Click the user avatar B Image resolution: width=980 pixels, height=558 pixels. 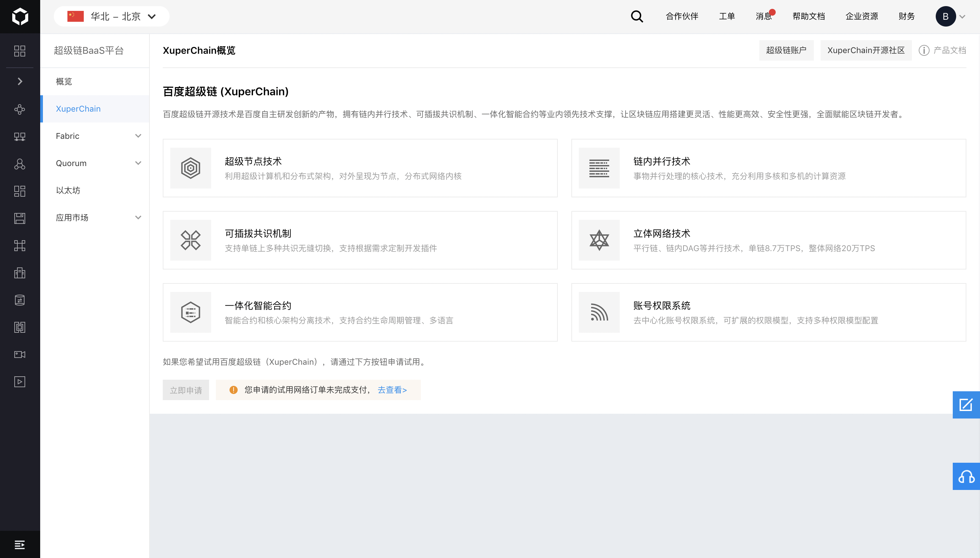point(946,16)
